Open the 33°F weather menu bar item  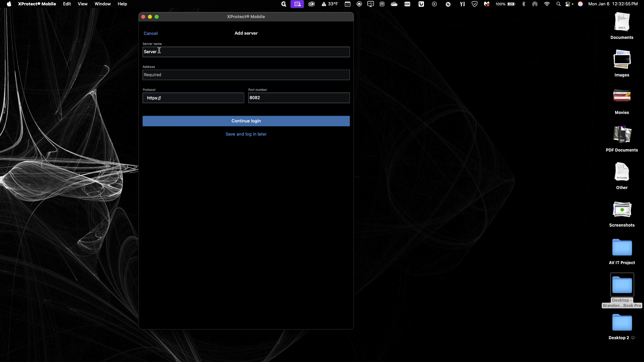click(330, 4)
